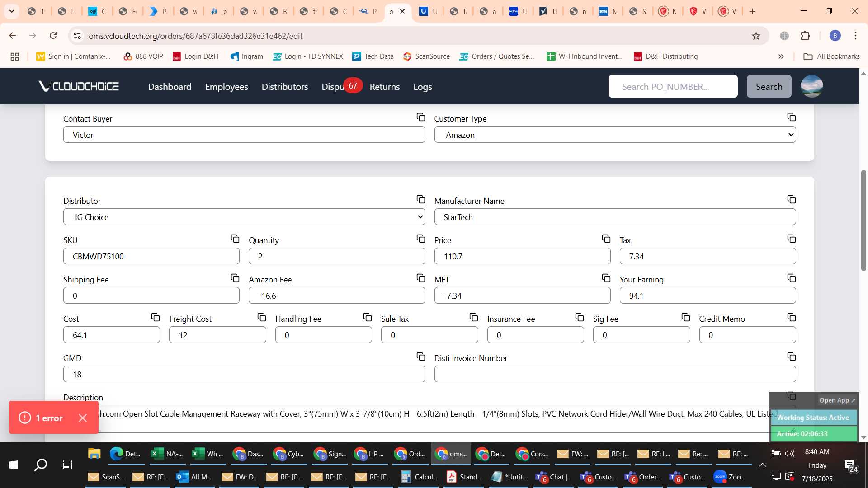Screen dimensions: 868x488
Task: Open the Distributors menu item
Action: [285, 87]
